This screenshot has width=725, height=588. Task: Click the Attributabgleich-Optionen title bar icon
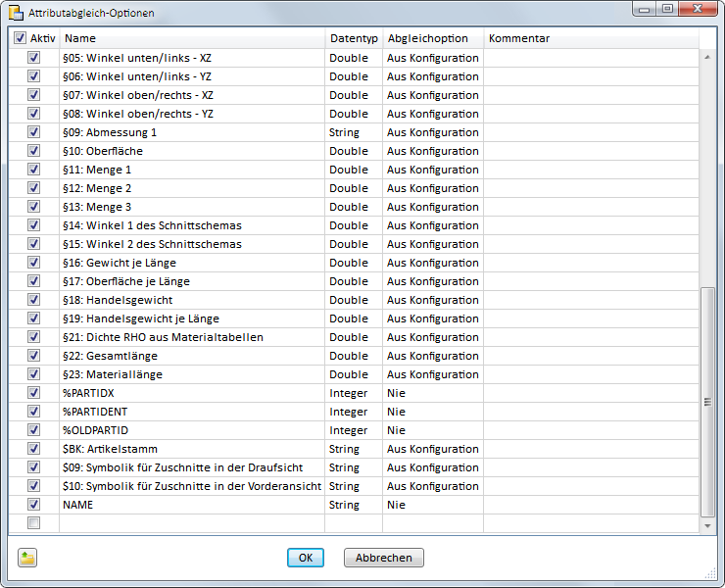pyautogui.click(x=17, y=13)
